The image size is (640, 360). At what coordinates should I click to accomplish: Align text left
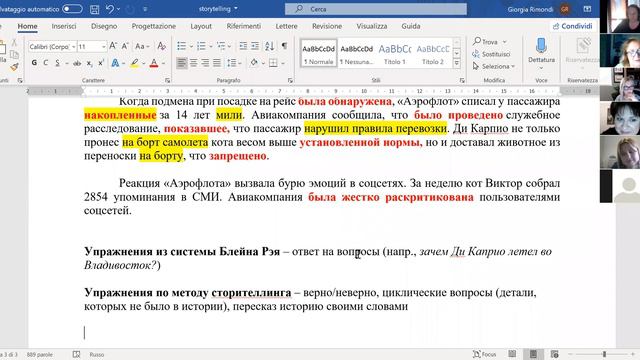[x=182, y=63]
